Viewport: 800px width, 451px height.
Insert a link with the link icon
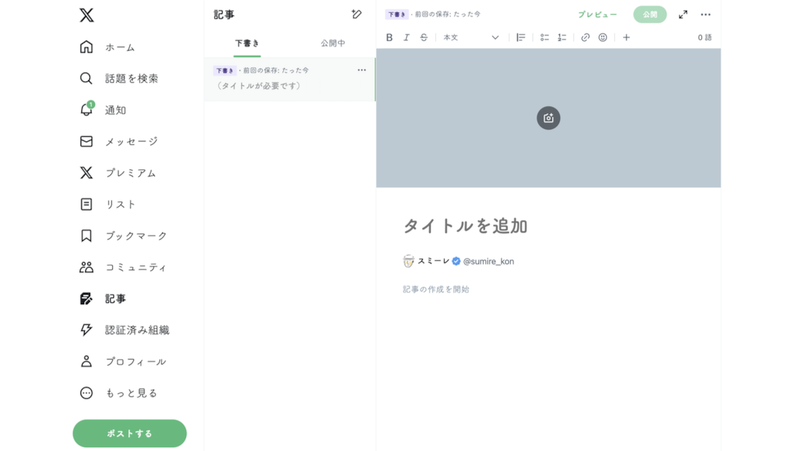pyautogui.click(x=585, y=37)
